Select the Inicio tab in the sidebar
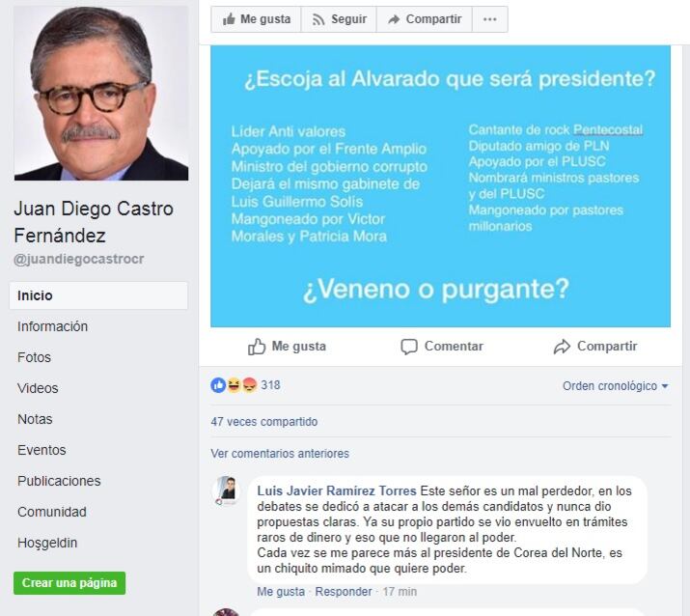This screenshot has width=690, height=616. click(98, 295)
